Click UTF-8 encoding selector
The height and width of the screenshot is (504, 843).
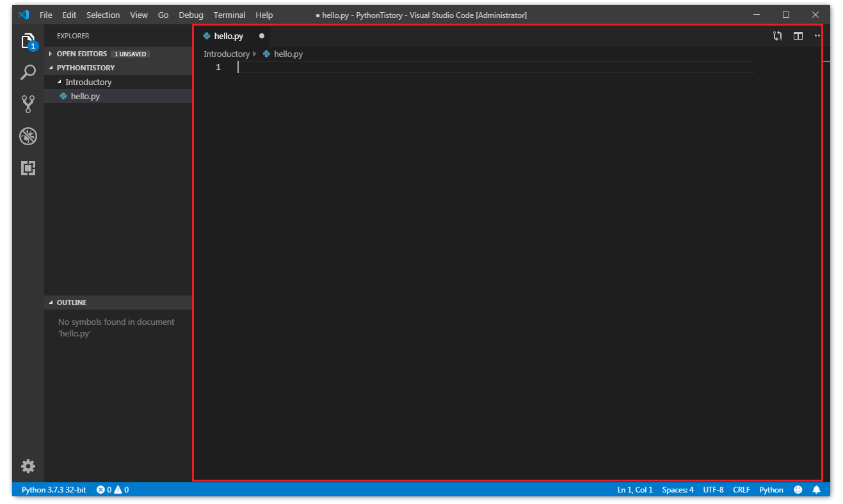(713, 490)
